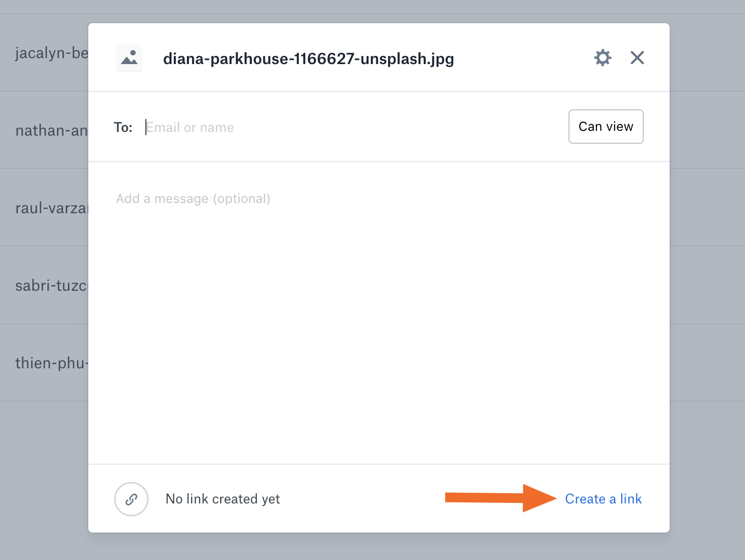Select the dialog title diana-parkhouse-1166627-unsplash.jpg
745x560 pixels.
(308, 59)
